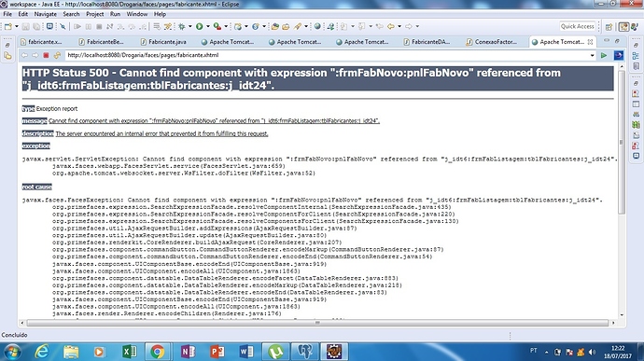Click the horizontal scrollbar of the browser
The width and height of the screenshot is (644, 361).
tap(317, 323)
